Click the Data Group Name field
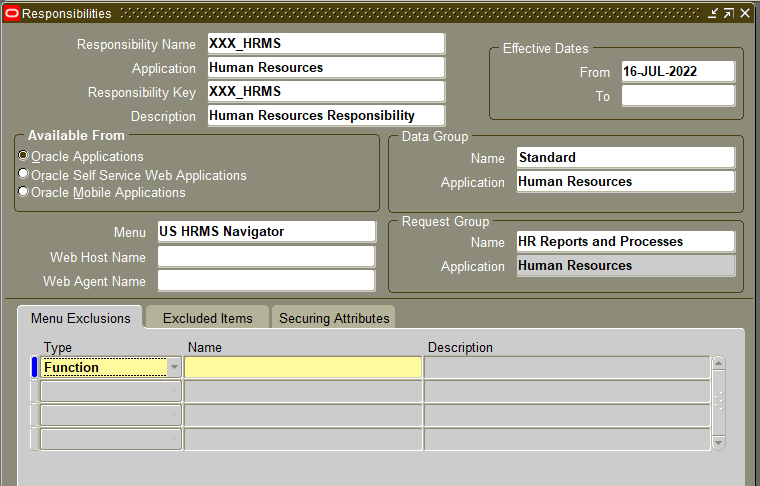Image resolution: width=760 pixels, height=486 pixels. (626, 157)
